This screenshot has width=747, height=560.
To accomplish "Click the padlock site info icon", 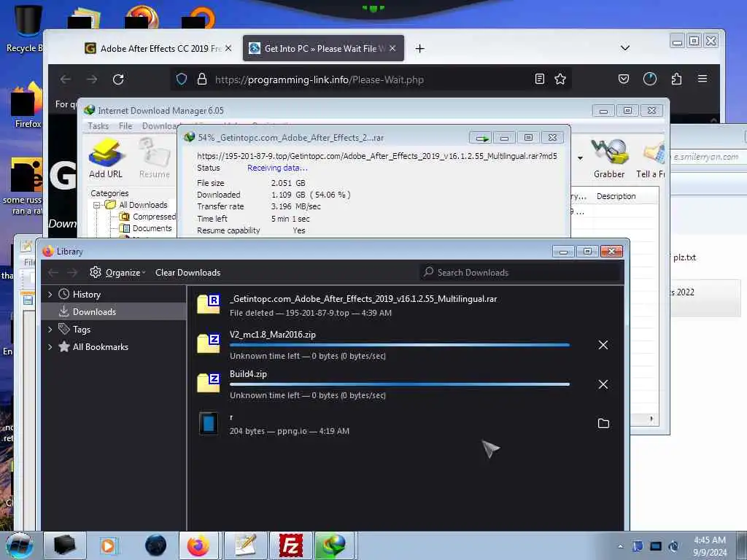I will coord(202,79).
